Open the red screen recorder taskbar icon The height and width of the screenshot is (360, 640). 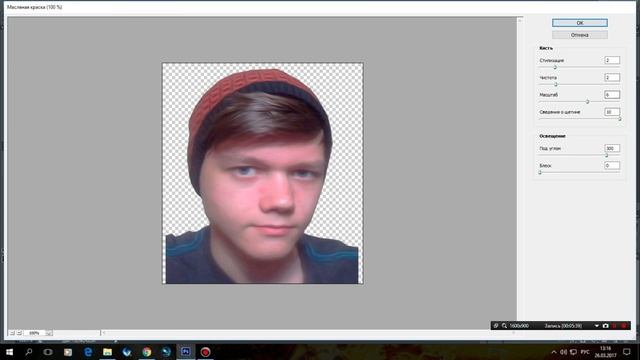click(x=205, y=352)
